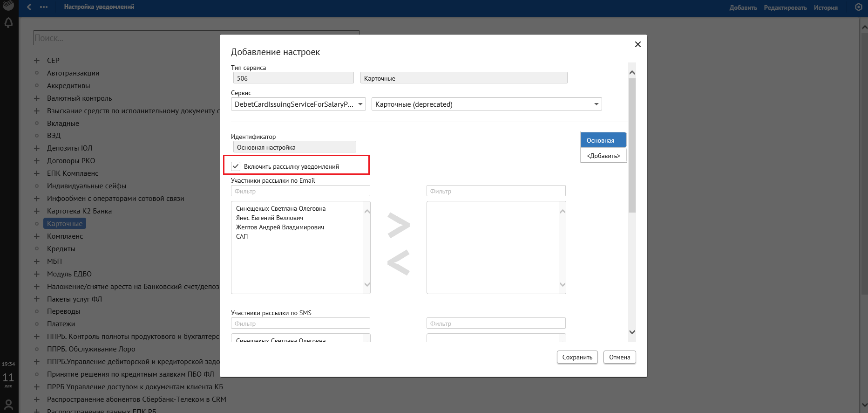Screen dimensions: 868x413
Task: Move selected Email participant to the right list
Action: (x=399, y=225)
